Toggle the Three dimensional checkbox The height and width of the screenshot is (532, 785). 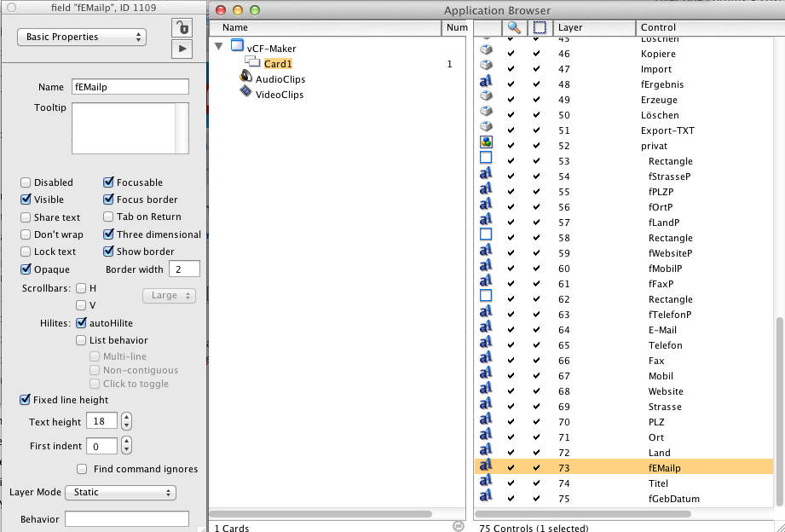[x=108, y=234]
